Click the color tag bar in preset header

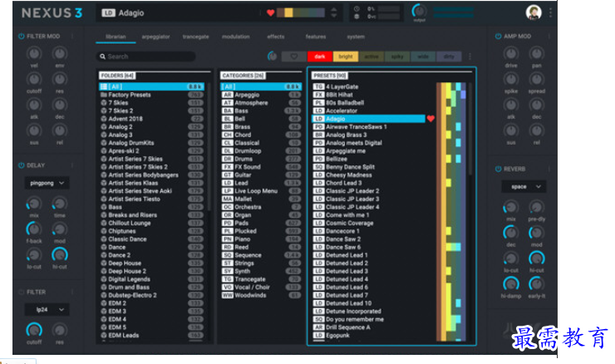click(x=301, y=12)
